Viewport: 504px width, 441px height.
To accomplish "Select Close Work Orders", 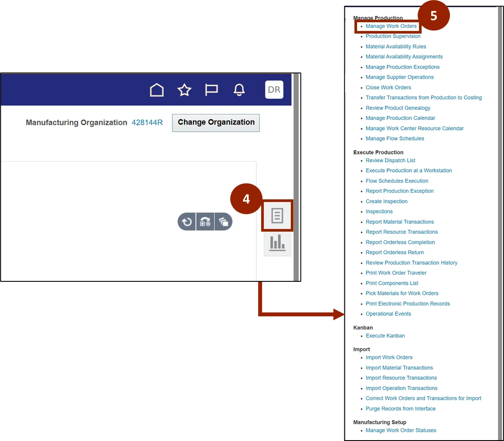I will [388, 88].
